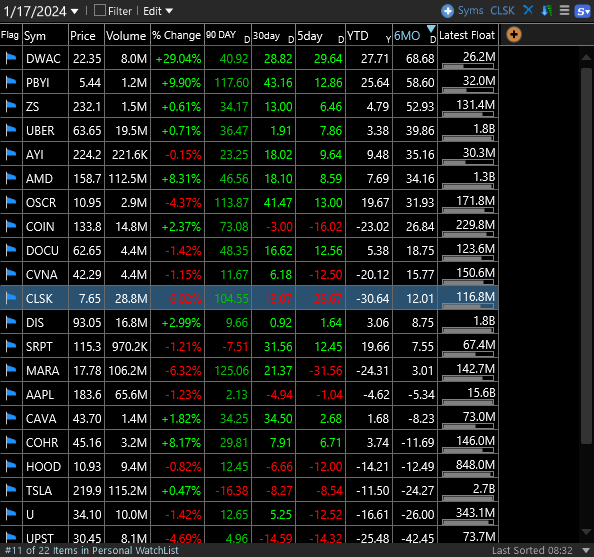Click the flag icon for TSLA row

(x=11, y=490)
